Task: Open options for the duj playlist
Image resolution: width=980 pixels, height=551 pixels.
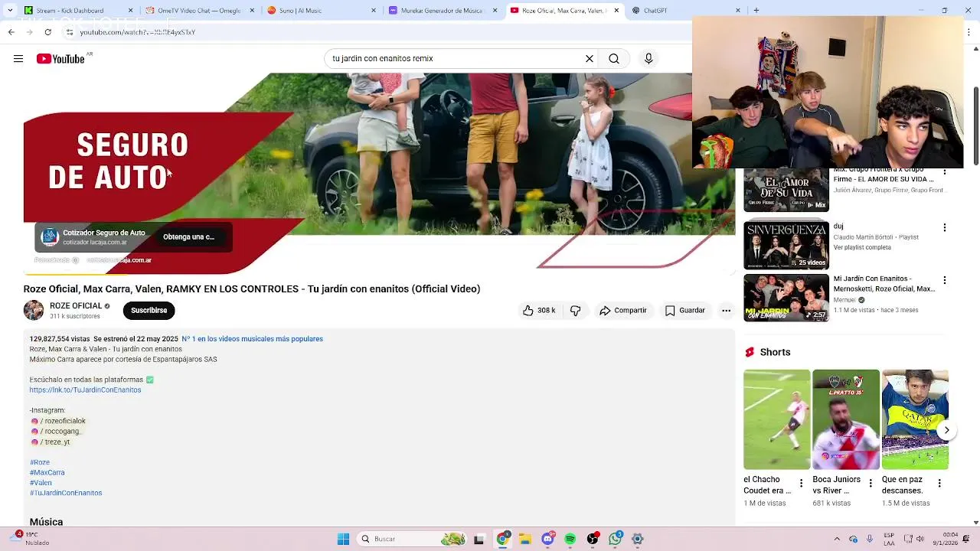Action: pos(945,227)
